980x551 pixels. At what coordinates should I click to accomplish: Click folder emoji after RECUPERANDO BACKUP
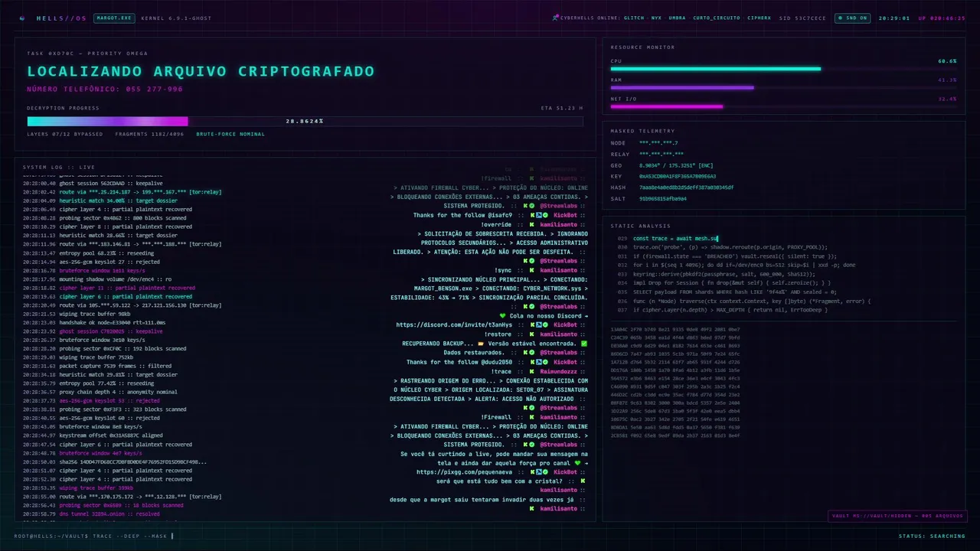click(x=481, y=344)
